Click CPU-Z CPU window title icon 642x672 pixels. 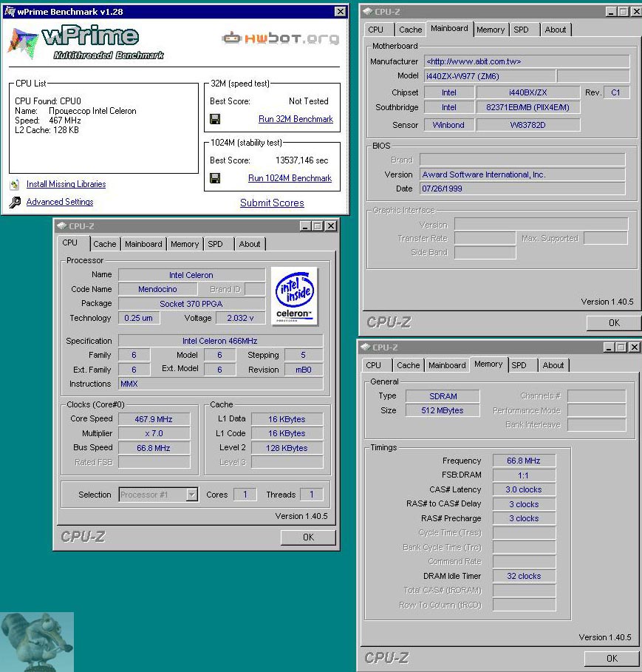(x=61, y=225)
